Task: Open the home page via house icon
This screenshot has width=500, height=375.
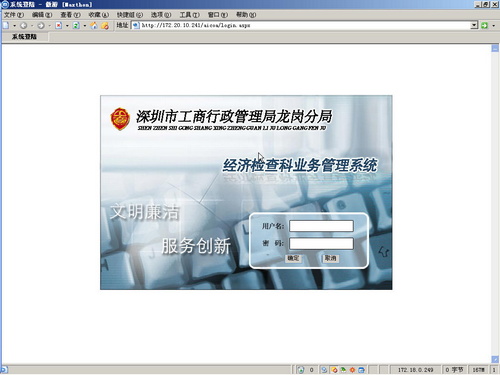Action: [x=94, y=25]
